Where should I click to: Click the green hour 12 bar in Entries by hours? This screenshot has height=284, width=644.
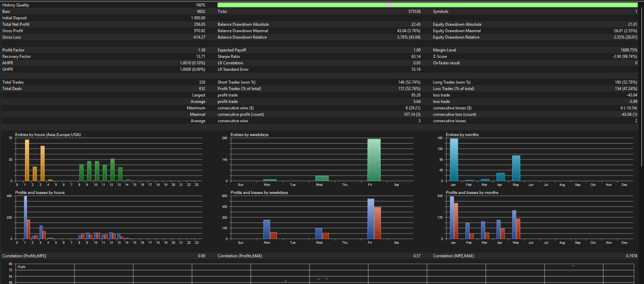pos(113,170)
